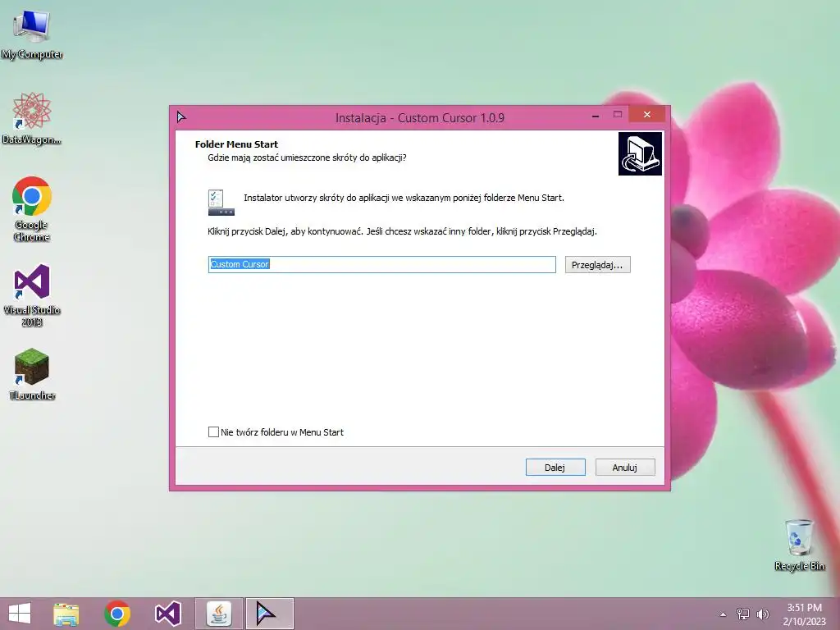
Task: Click the 'Folder Menu Start' heading
Action: (236, 144)
